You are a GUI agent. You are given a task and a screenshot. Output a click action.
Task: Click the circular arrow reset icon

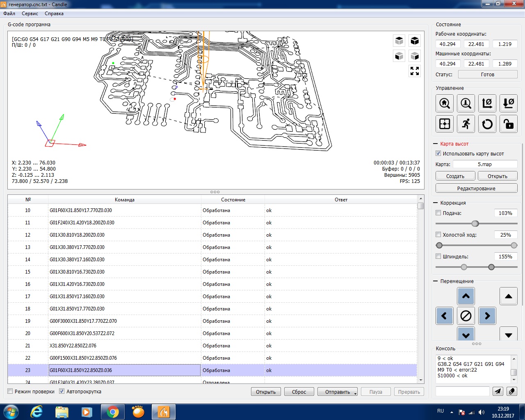pos(487,124)
